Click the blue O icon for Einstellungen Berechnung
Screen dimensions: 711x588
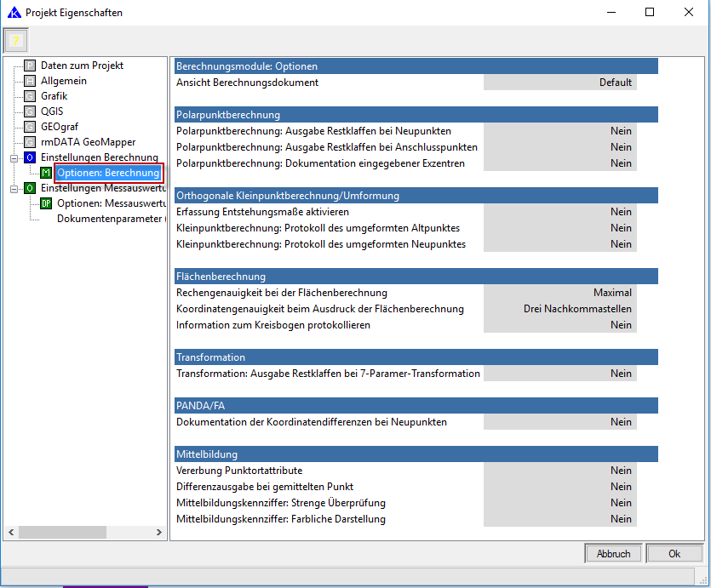(x=31, y=158)
